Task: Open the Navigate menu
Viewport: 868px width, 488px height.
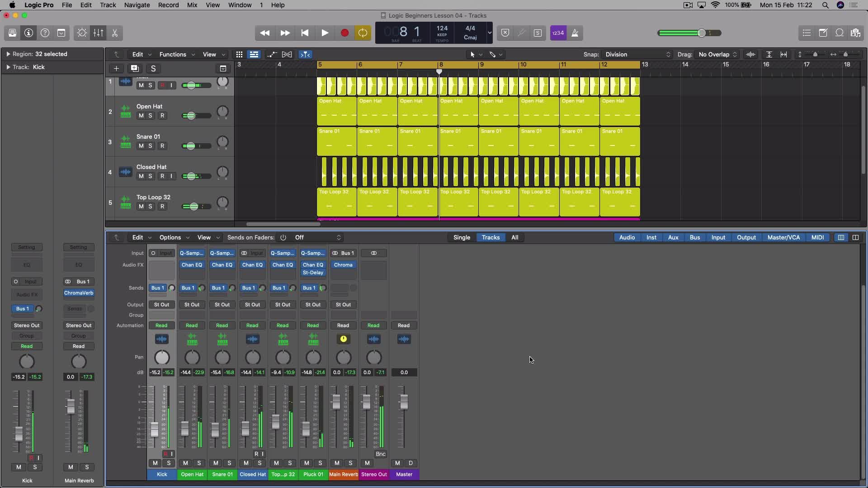Action: (137, 5)
